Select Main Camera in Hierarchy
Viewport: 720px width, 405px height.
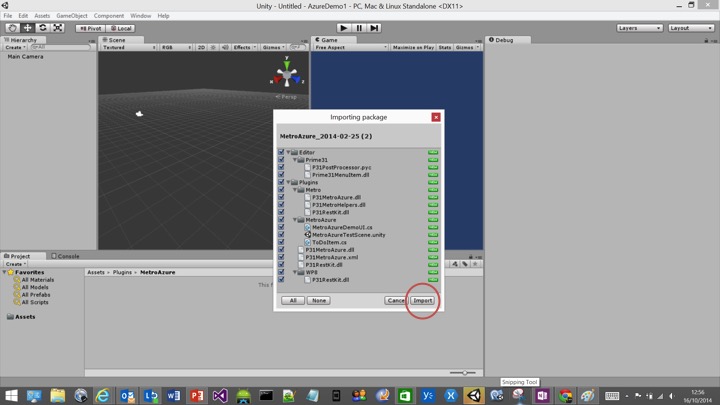point(25,56)
